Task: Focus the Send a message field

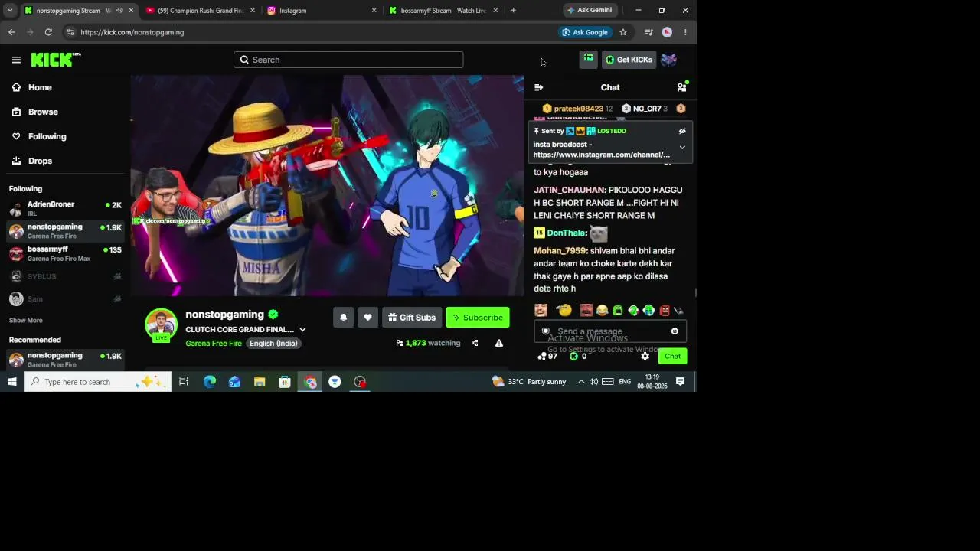Action: click(610, 331)
